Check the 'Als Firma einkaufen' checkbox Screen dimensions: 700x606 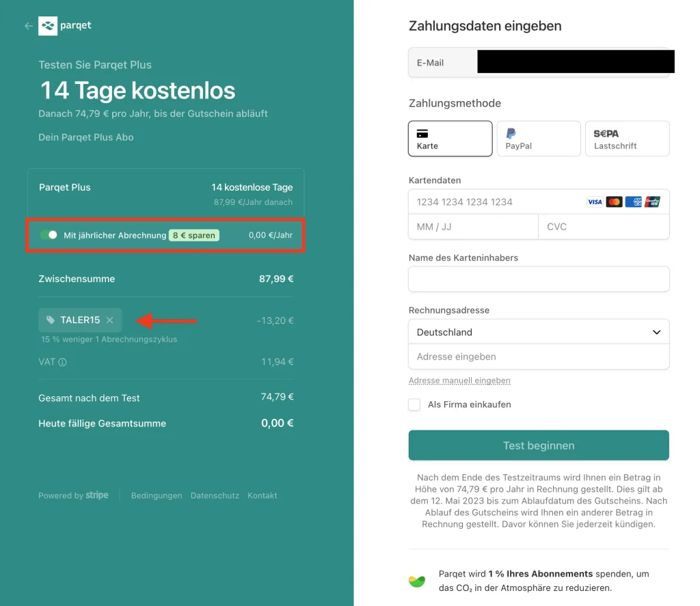tap(414, 404)
